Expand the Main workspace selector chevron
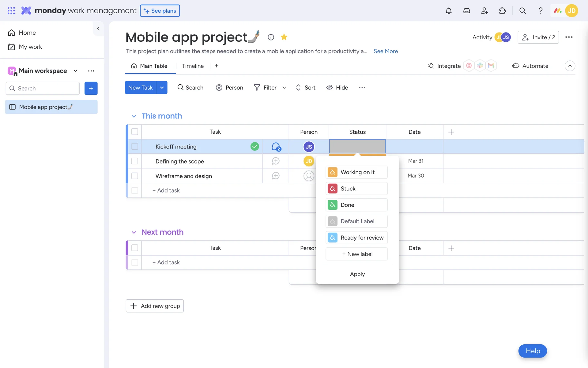Viewport: 588px width, 368px height. coord(75,71)
